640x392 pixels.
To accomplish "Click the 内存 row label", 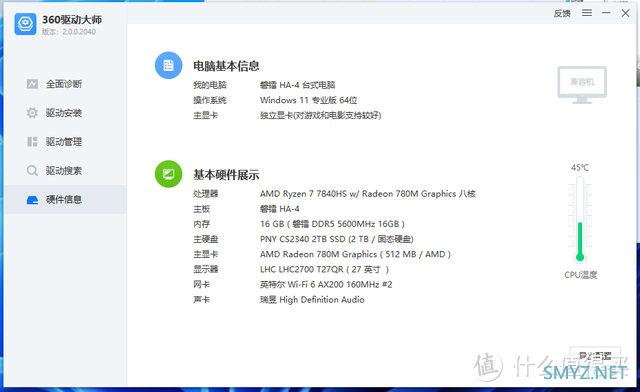I will [x=202, y=224].
